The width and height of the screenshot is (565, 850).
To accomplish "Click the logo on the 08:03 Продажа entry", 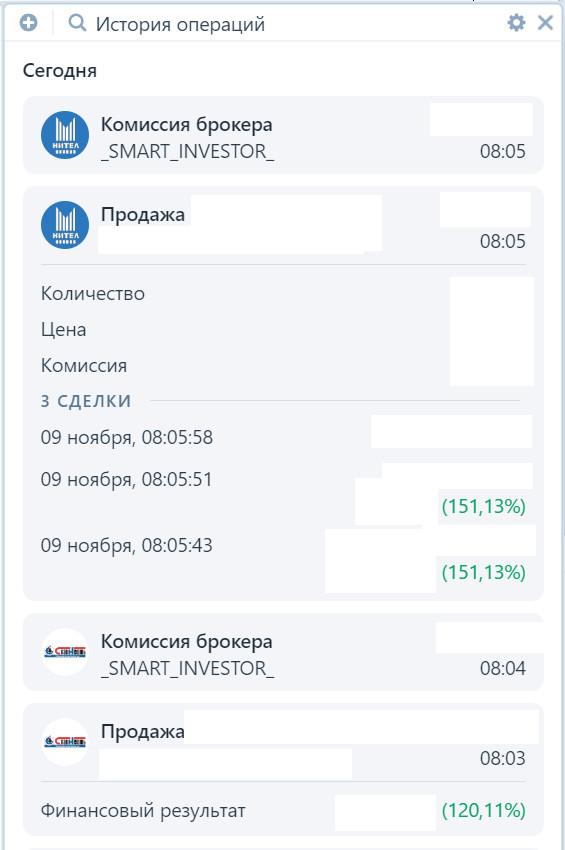I will pos(65,742).
